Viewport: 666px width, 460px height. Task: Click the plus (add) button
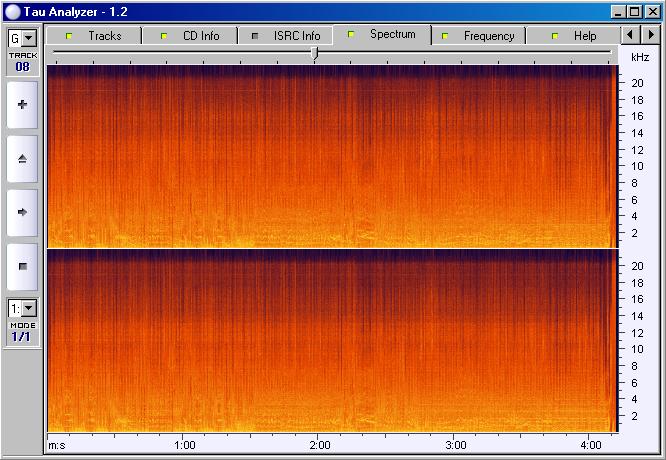[x=22, y=105]
